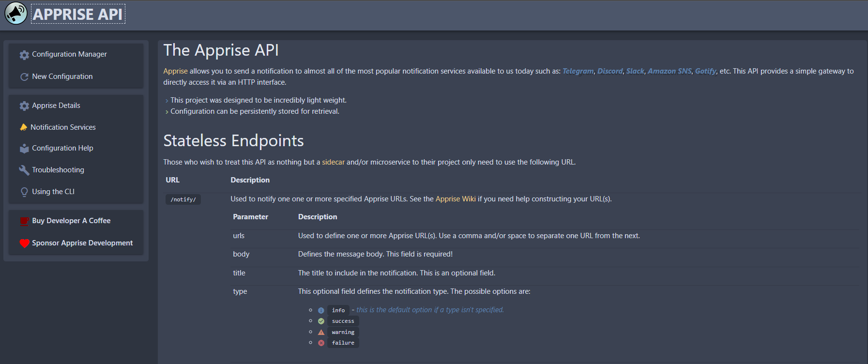Click the Troubleshooting wrench icon
868x364 pixels.
coord(24,170)
